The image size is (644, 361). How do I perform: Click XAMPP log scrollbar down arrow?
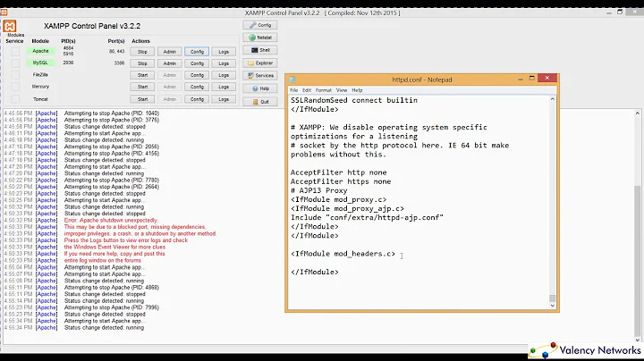coord(638,340)
